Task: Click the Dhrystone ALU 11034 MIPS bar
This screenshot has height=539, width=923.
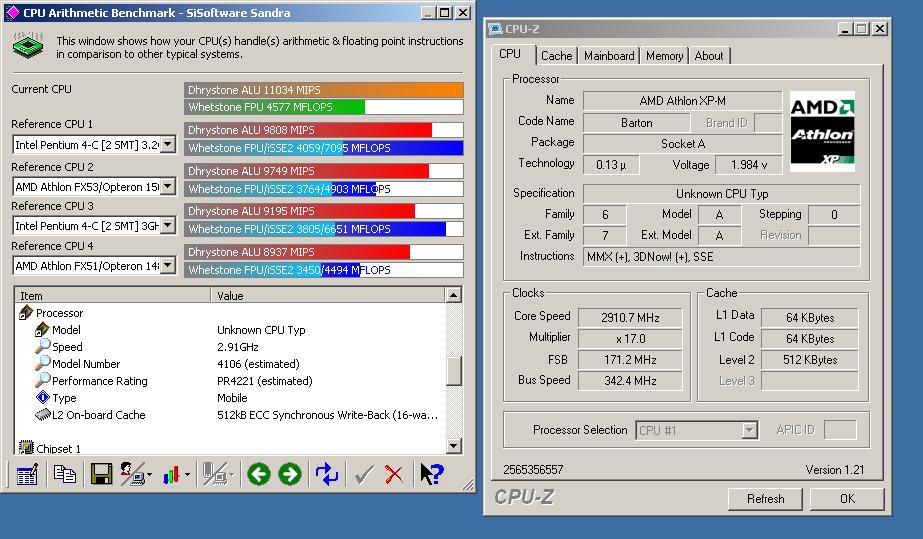Action: [x=324, y=90]
